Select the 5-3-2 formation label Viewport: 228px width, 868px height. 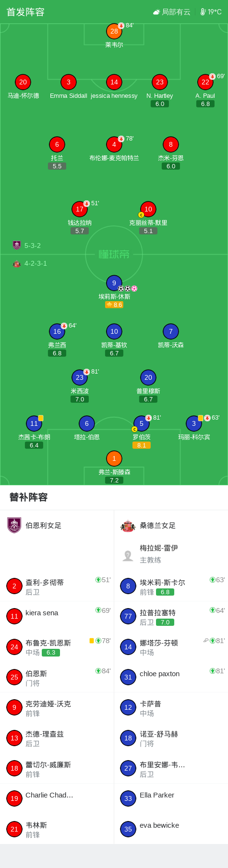33,246
